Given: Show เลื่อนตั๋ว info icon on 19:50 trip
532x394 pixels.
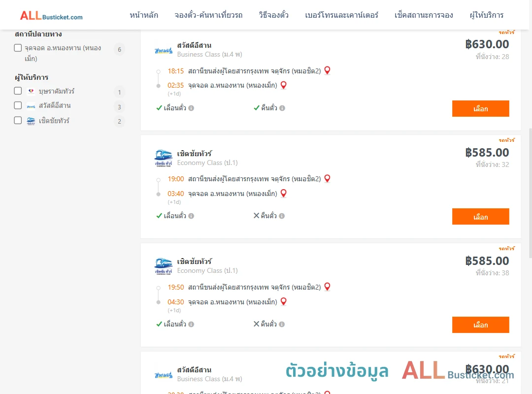Looking at the screenshot, I should (191, 325).
